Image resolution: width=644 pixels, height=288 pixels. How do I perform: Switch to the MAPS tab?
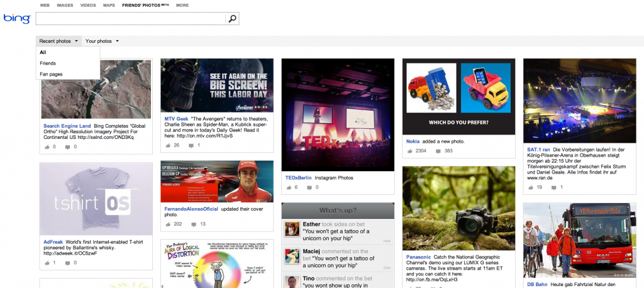point(109,5)
